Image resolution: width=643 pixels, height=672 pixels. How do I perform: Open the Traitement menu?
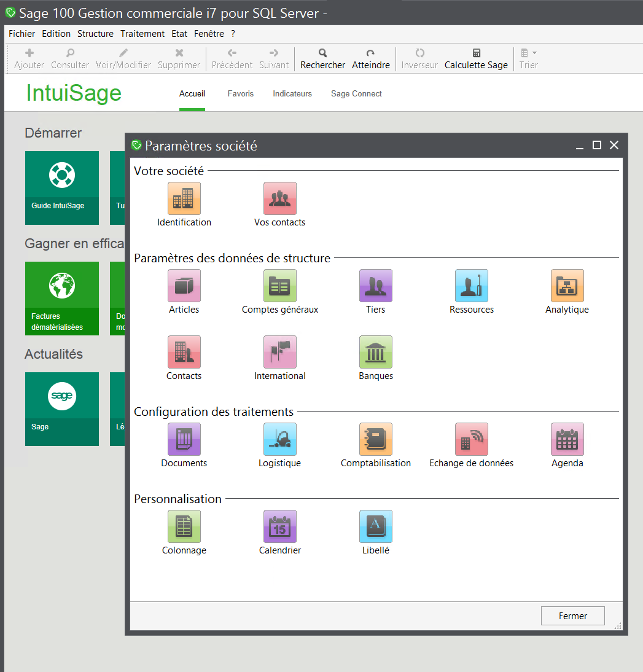(x=142, y=34)
